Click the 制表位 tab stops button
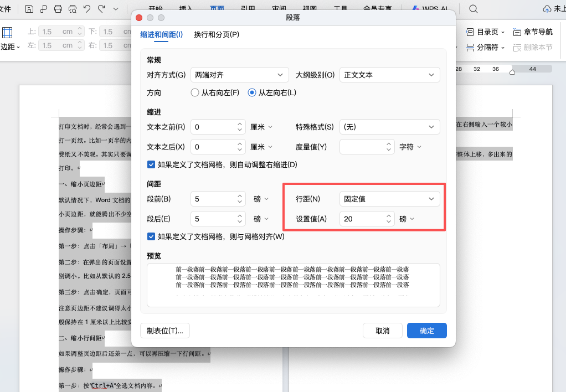This screenshot has height=392, width=566. pyautogui.click(x=165, y=331)
